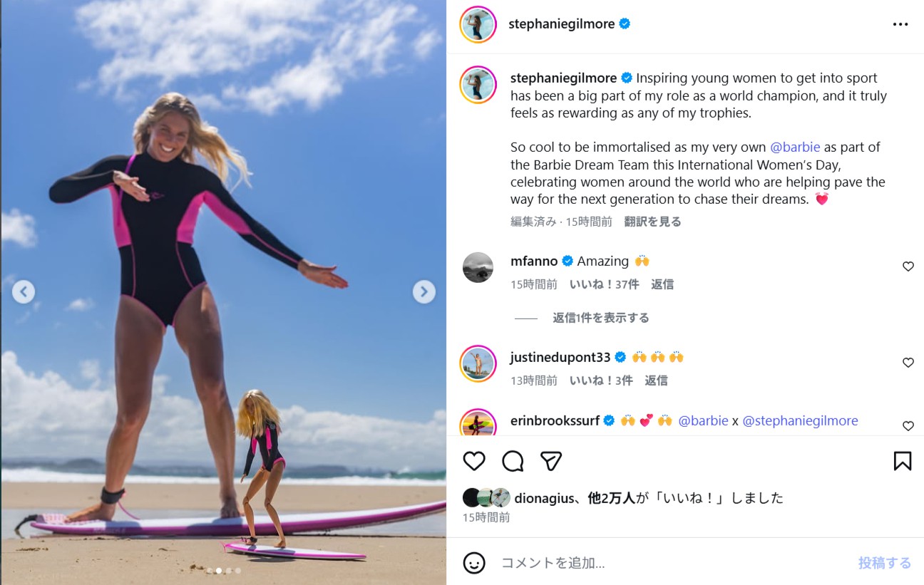The height and width of the screenshot is (585, 924).
Task: Expand the hidden reply under mfanno's comment
Action: click(600, 318)
